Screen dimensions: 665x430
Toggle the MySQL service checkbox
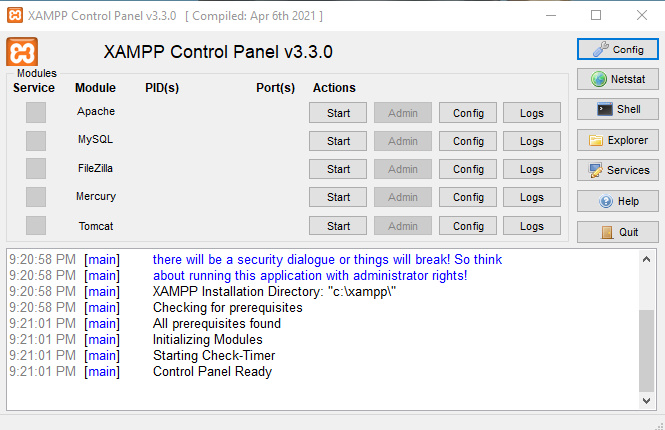coord(36,140)
